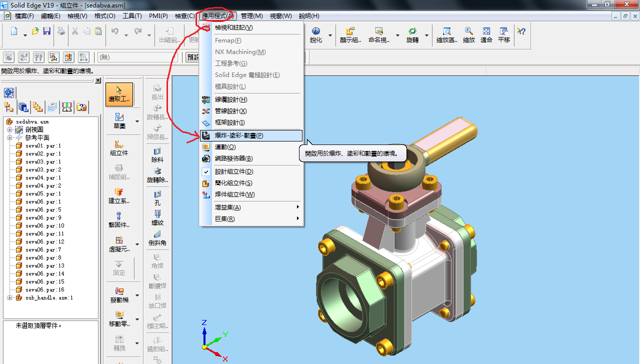
Task: Select the 縮放區 zoom area tool
Action: (x=446, y=35)
